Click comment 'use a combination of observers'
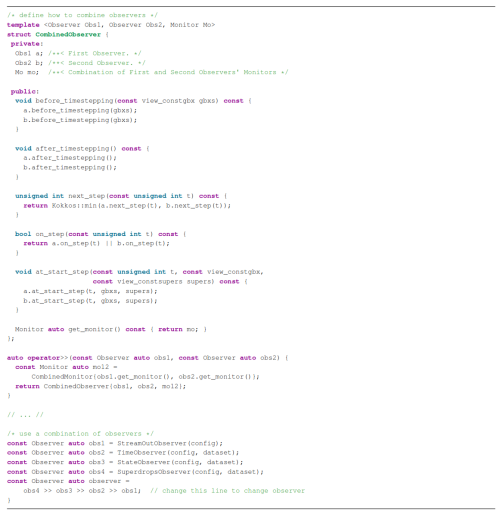 pyautogui.click(x=80, y=434)
